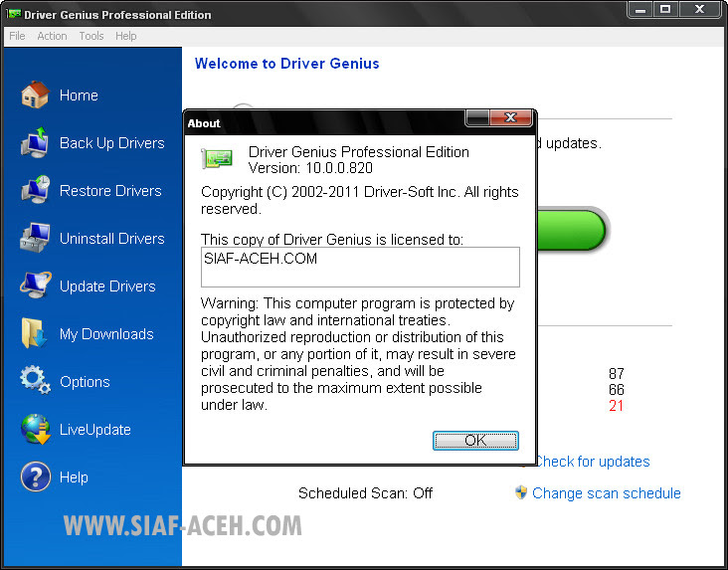The width and height of the screenshot is (728, 570).
Task: Click the number 66 in stats
Action: 616,390
